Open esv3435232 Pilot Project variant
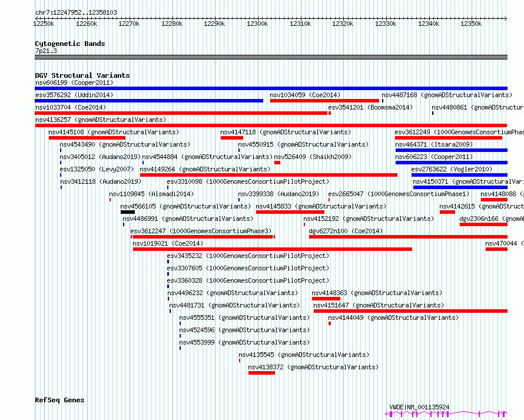Image resolution: width=524 pixels, height=420 pixels. (x=248, y=256)
